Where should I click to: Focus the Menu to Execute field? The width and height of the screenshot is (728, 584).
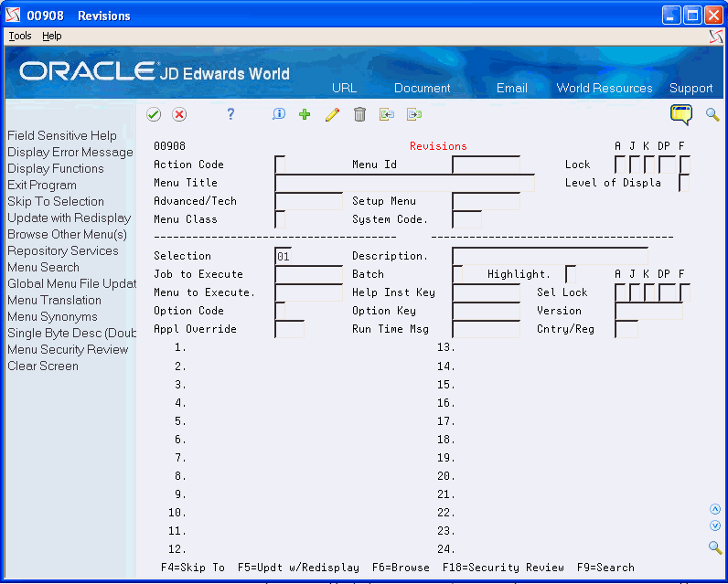(309, 292)
